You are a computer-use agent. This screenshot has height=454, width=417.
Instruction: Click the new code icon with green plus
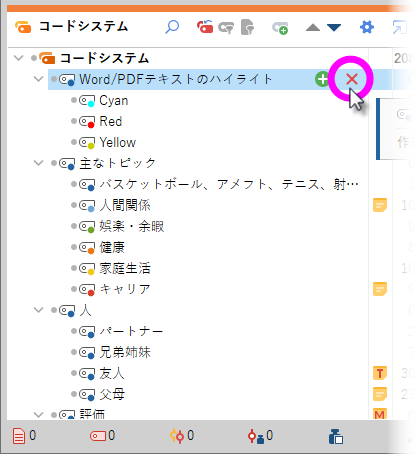click(280, 28)
